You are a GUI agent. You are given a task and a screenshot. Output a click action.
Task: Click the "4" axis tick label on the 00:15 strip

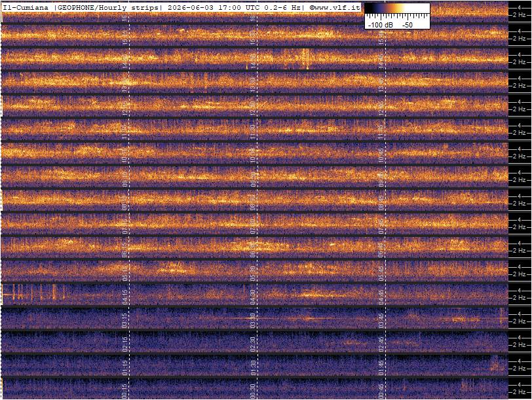pos(519,385)
